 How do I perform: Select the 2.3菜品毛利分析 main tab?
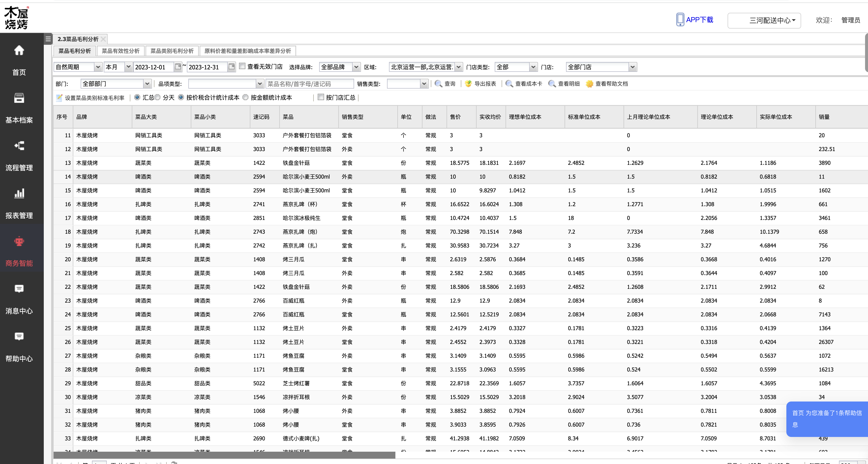click(x=78, y=39)
